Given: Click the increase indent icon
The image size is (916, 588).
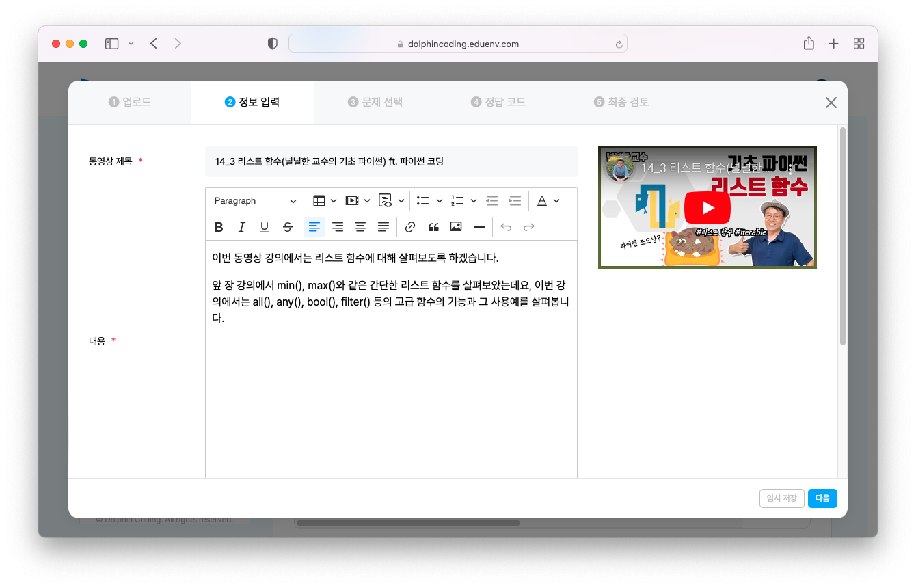Looking at the screenshot, I should tap(515, 201).
